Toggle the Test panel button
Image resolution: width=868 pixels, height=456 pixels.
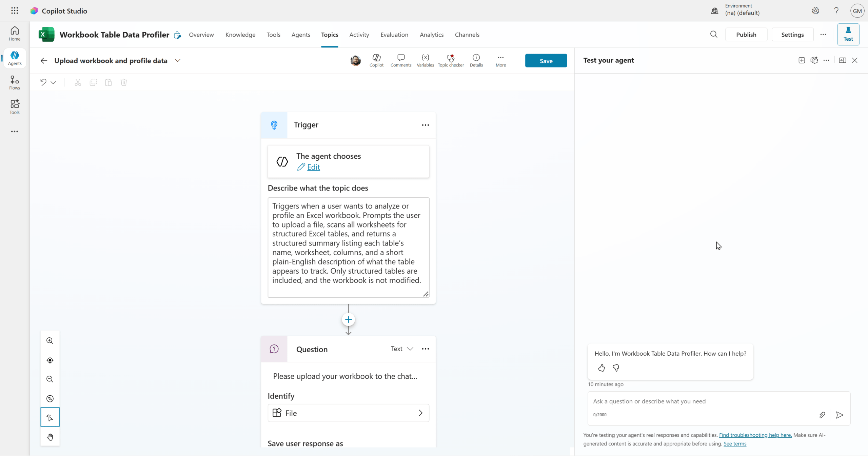coord(848,34)
